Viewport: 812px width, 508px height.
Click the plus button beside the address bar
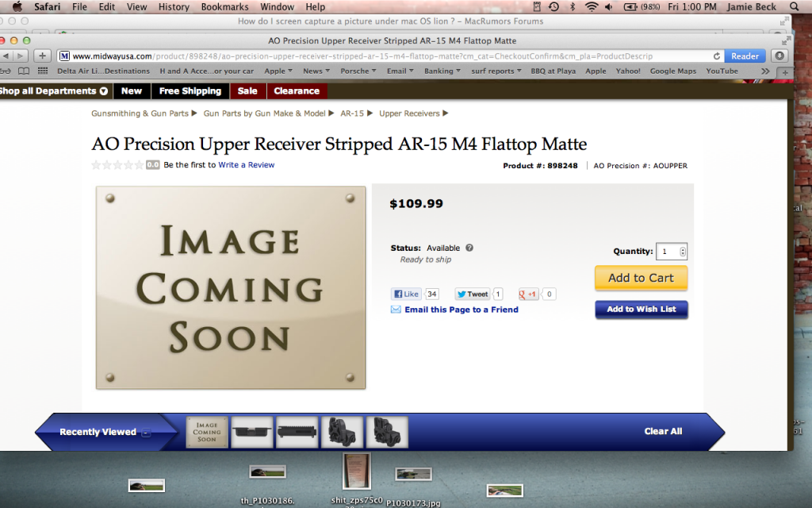(x=43, y=56)
